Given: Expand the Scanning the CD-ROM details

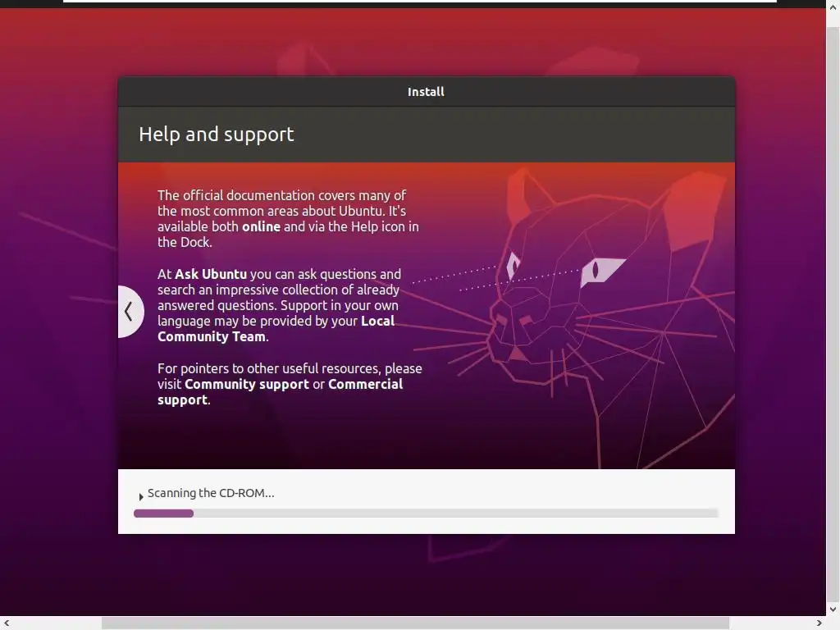Looking at the screenshot, I should (x=141, y=496).
